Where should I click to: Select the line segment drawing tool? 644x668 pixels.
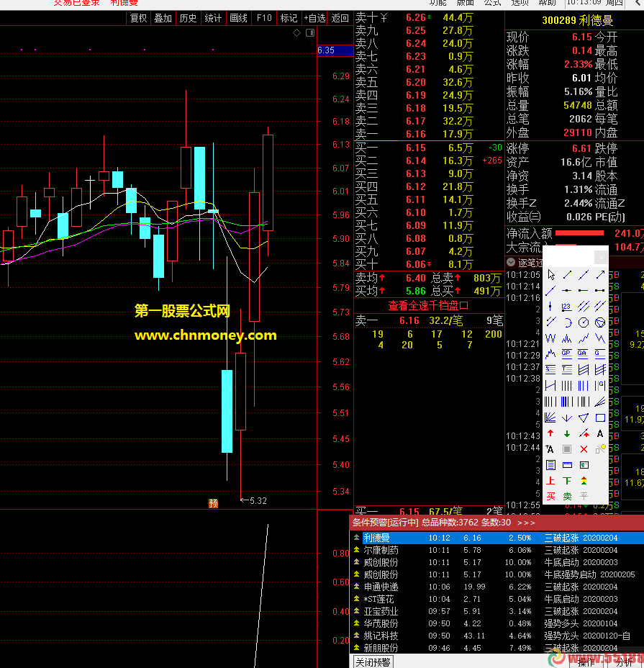pos(567,275)
